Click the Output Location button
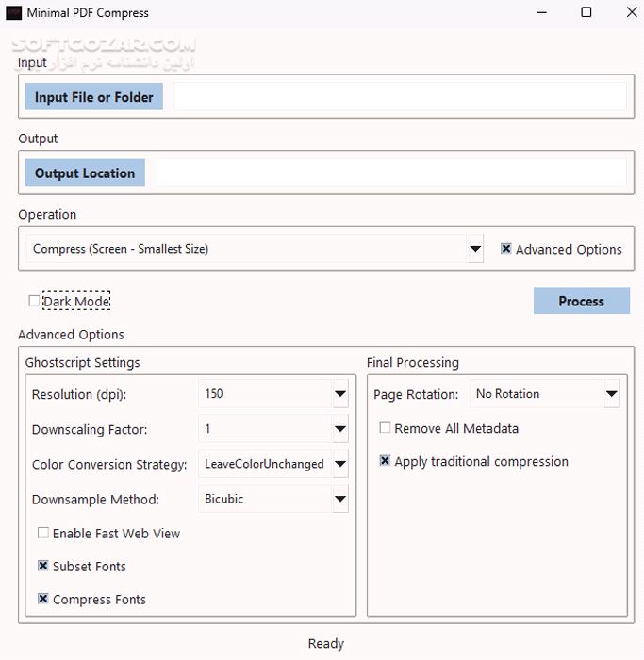Image resolution: width=644 pixels, height=660 pixels. pos(85,173)
